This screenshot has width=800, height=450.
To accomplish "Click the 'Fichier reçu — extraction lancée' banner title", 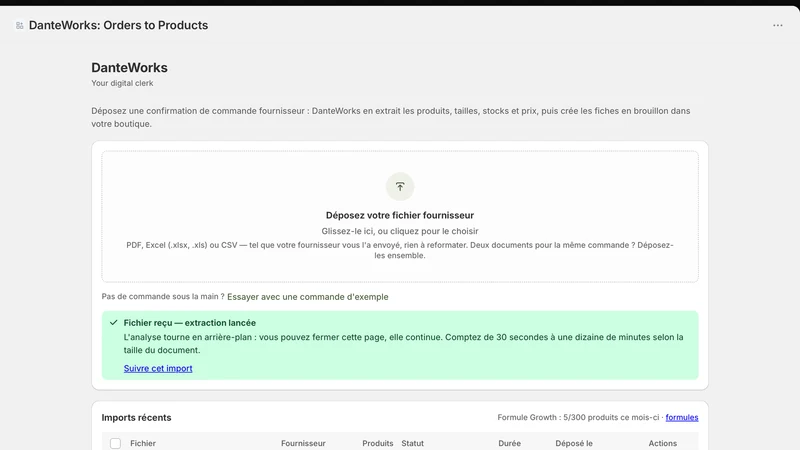I will [189, 323].
